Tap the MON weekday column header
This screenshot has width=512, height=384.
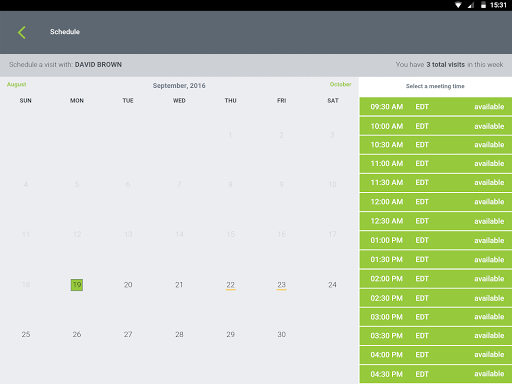(x=77, y=101)
